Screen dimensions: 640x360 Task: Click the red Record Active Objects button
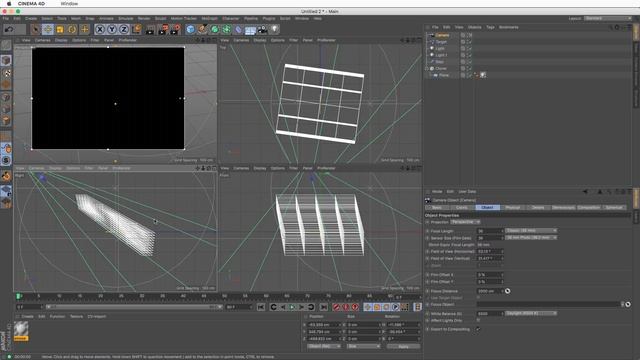337,307
